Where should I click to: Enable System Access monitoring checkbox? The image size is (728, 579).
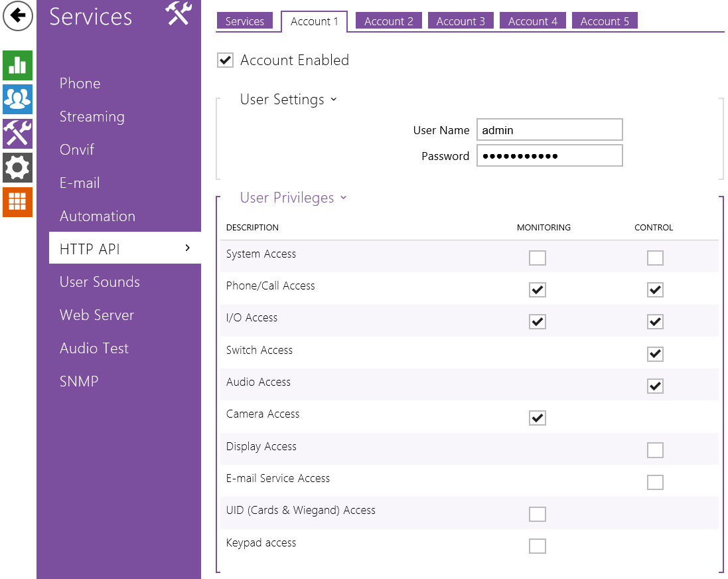coord(538,258)
